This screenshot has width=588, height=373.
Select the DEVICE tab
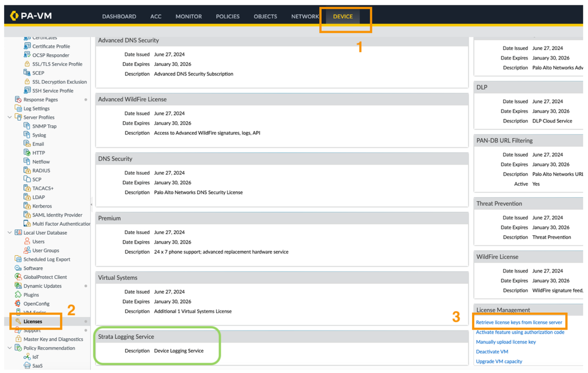tap(343, 16)
